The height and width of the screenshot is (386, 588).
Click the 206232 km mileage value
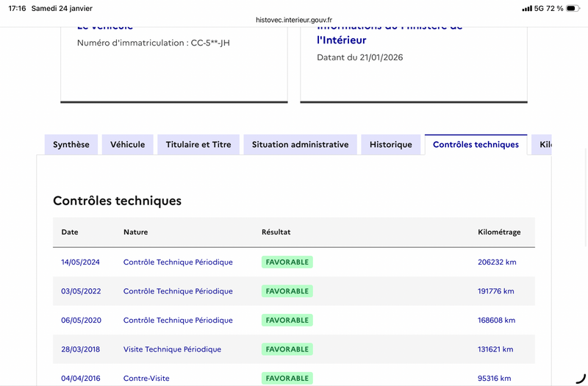[496, 262]
